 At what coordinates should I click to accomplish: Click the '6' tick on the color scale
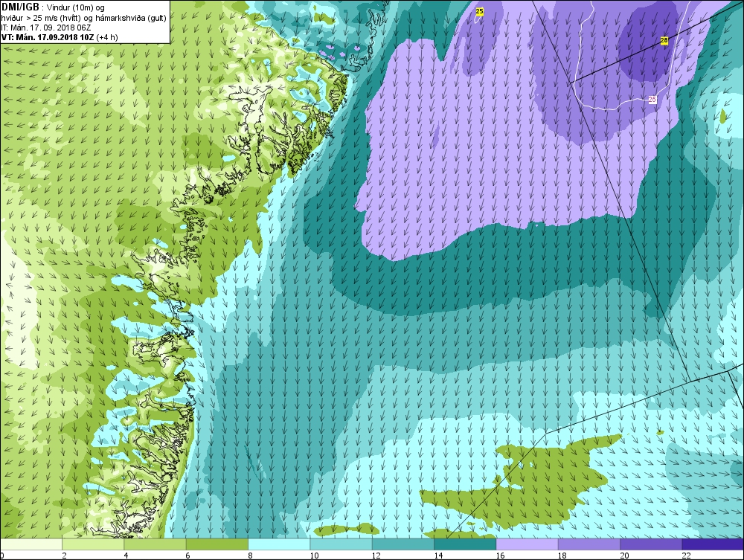[188, 556]
